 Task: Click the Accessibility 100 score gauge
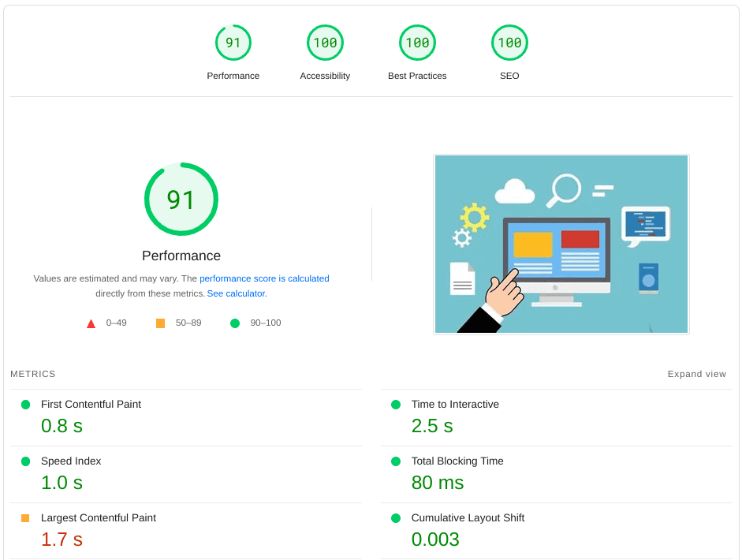(325, 43)
